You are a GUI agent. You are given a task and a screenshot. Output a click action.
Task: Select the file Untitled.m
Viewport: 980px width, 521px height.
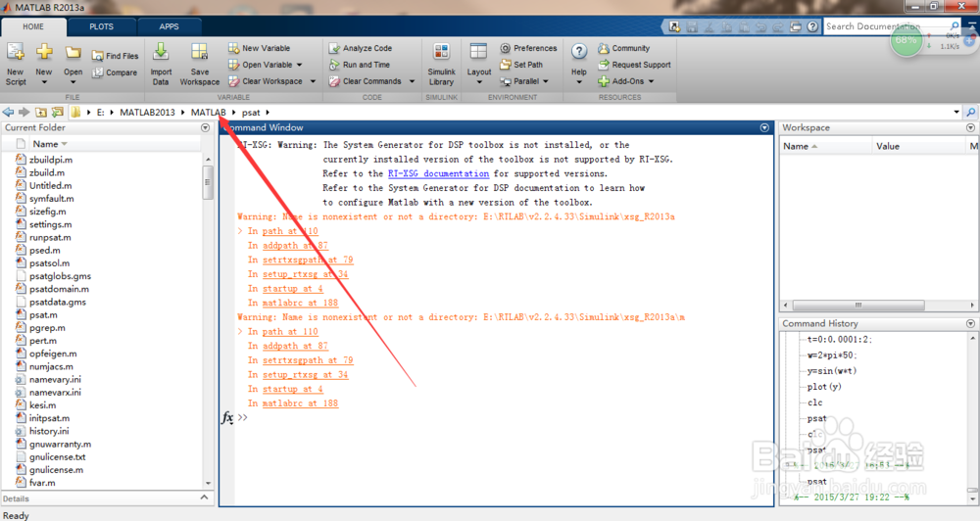(x=50, y=185)
